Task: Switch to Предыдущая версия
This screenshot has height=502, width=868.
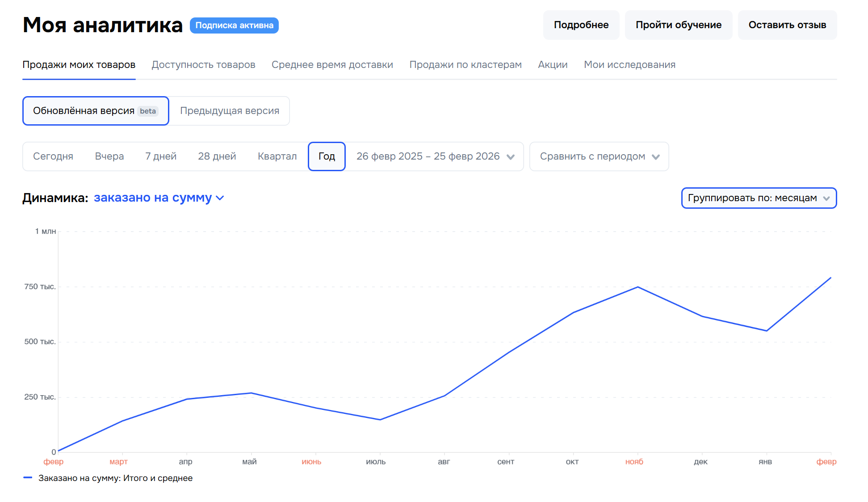Action: pos(230,111)
